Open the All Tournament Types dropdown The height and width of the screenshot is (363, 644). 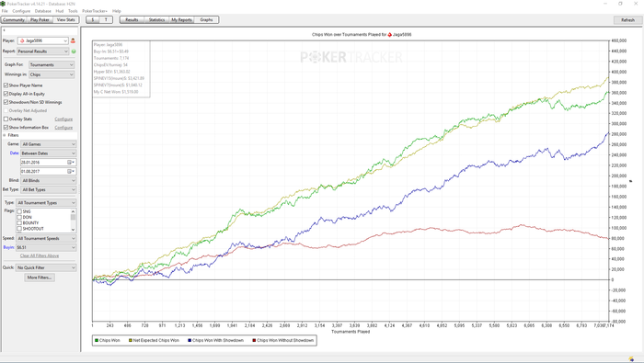tap(46, 203)
